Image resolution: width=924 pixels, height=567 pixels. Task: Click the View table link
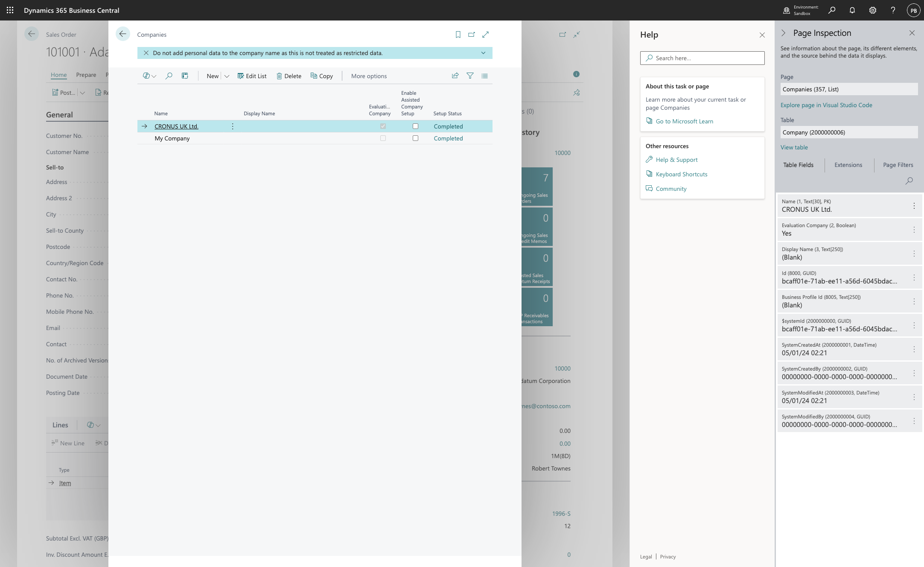794,147
